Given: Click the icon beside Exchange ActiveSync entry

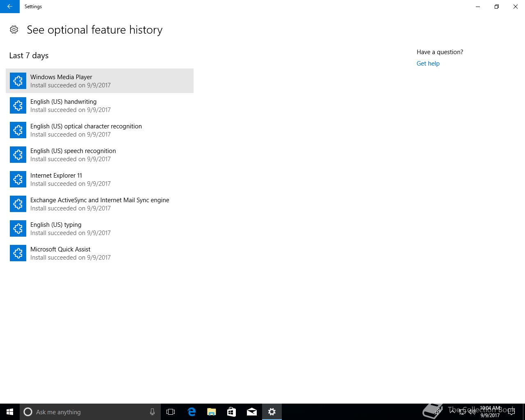Looking at the screenshot, I should (18, 204).
